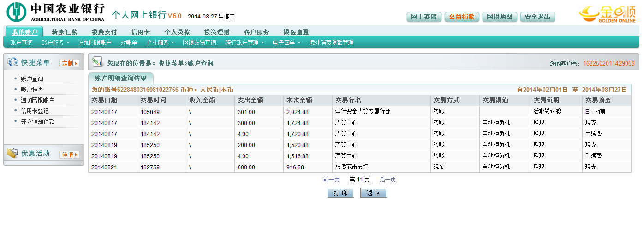This screenshot has height=251, width=644.
Task: Open the 电子回单 dropdown menu
Action: point(286,42)
